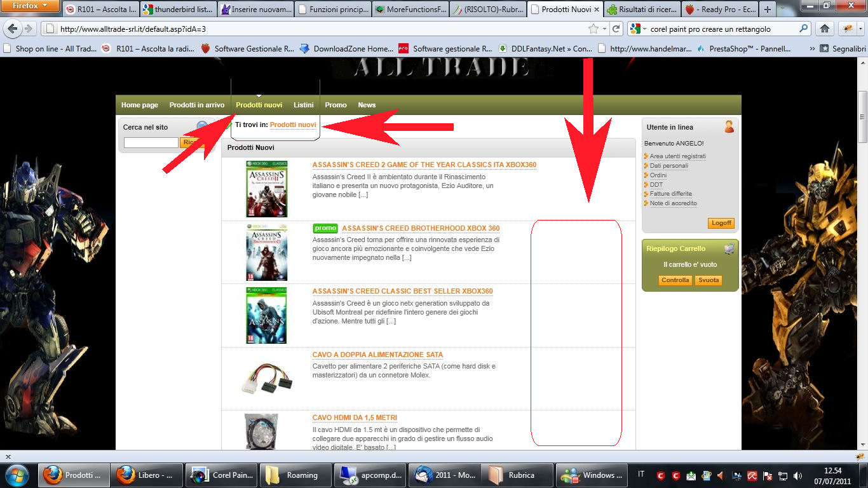Screen dimensions: 868x488
Task: Click the SATA power cable product thumbnail
Action: 267,379
